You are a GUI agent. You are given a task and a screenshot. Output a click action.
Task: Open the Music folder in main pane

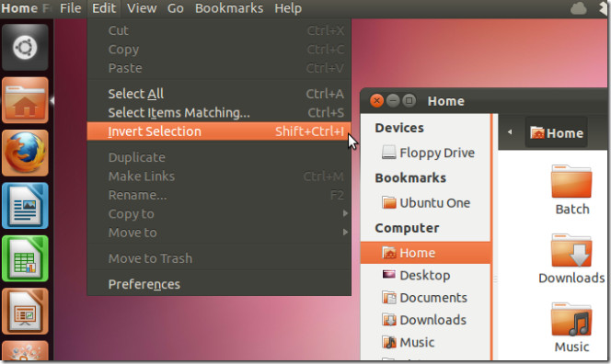pyautogui.click(x=571, y=328)
